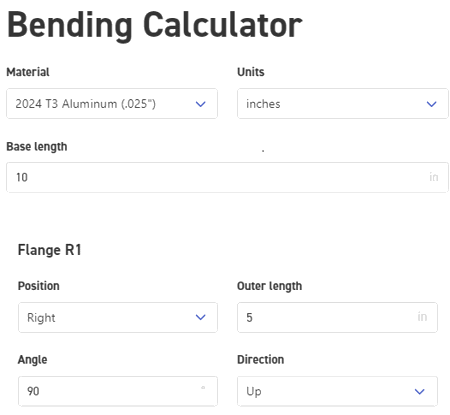Click the chevron arrow in Direction field
The width and height of the screenshot is (450, 415).
click(419, 391)
